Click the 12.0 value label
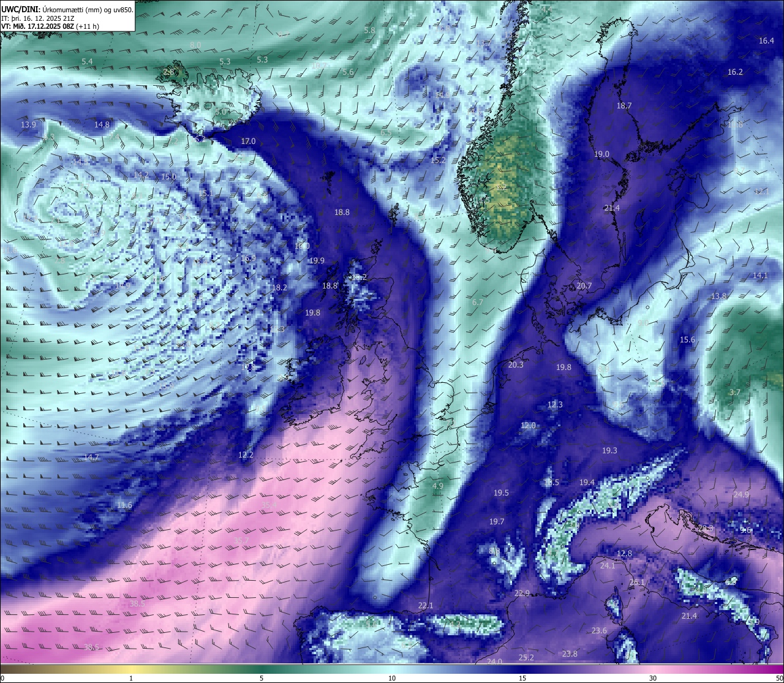 coord(528,425)
